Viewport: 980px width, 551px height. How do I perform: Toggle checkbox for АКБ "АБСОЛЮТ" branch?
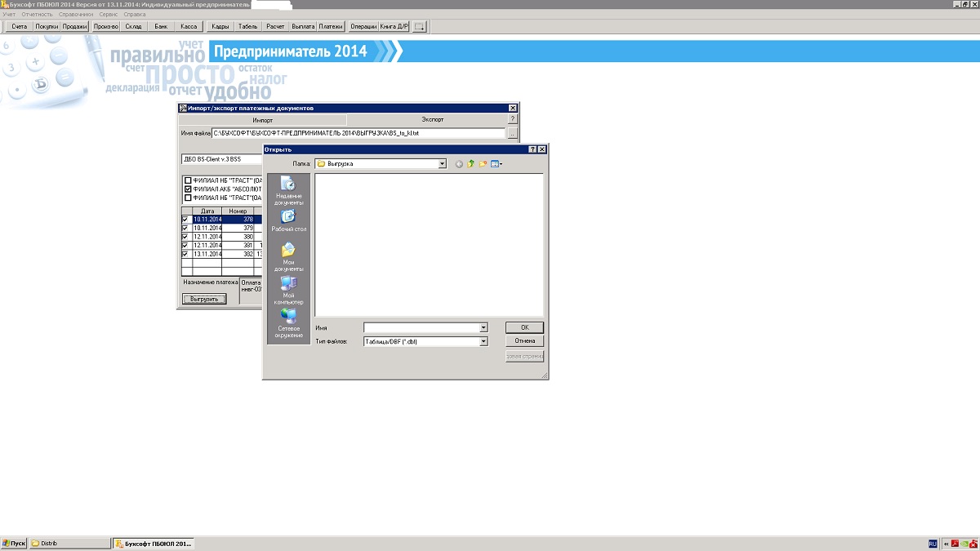point(188,189)
